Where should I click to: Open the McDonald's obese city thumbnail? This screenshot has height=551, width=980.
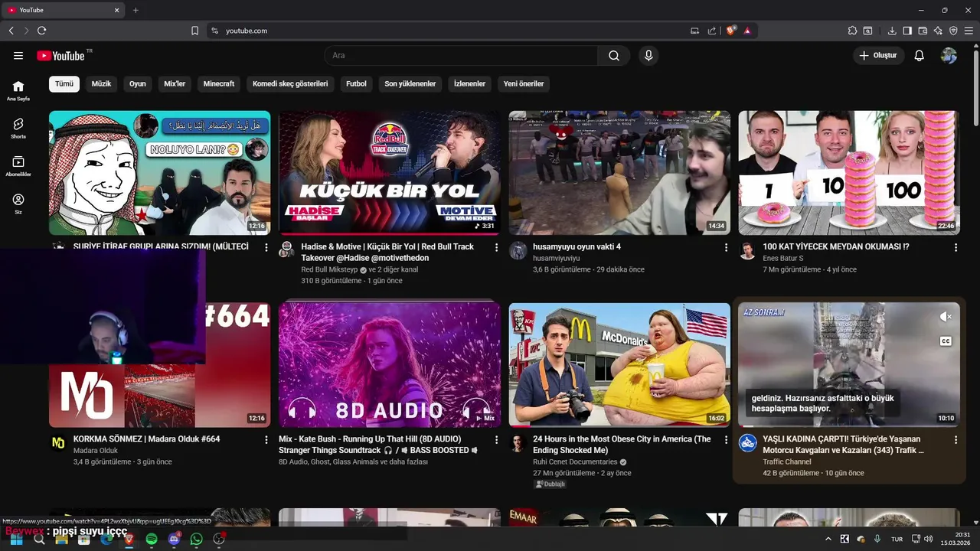pyautogui.click(x=619, y=365)
